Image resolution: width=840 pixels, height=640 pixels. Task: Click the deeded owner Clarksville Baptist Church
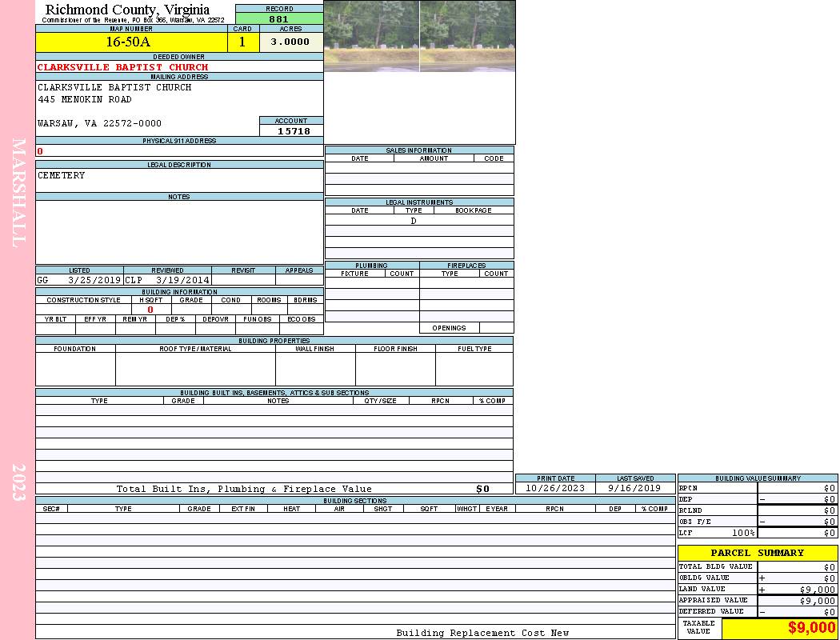point(122,67)
